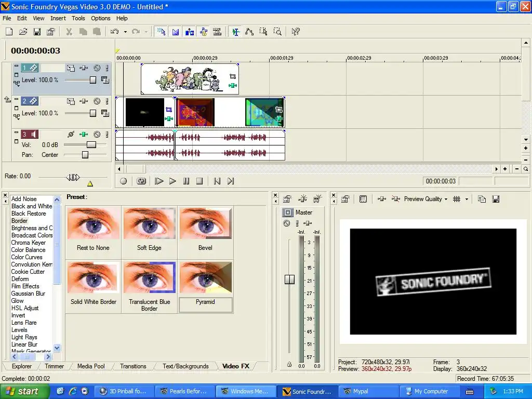Viewport: 532px width, 399px height.
Task: Click the New project toolbar icon
Action: click(9, 32)
